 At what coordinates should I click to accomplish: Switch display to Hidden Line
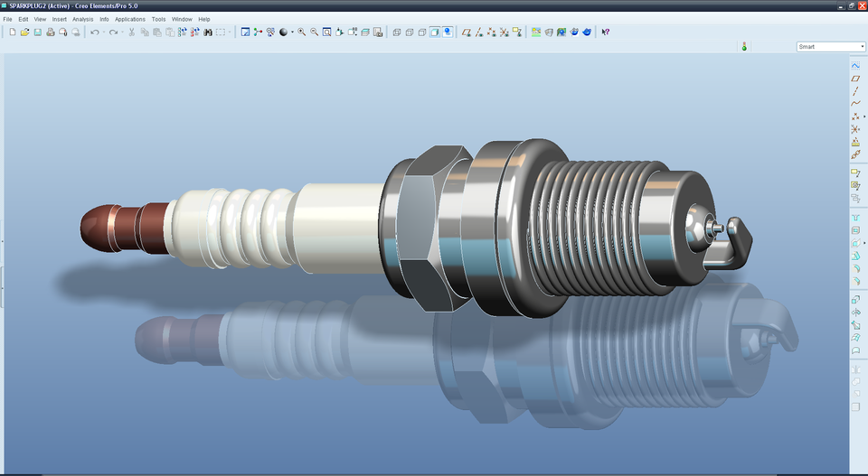point(409,33)
